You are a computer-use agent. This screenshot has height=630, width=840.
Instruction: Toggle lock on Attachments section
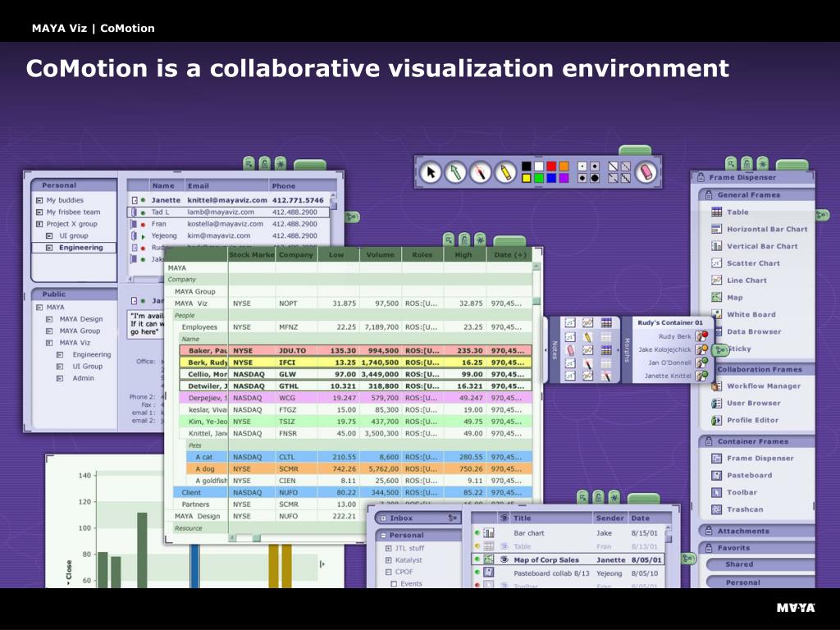coord(708,531)
